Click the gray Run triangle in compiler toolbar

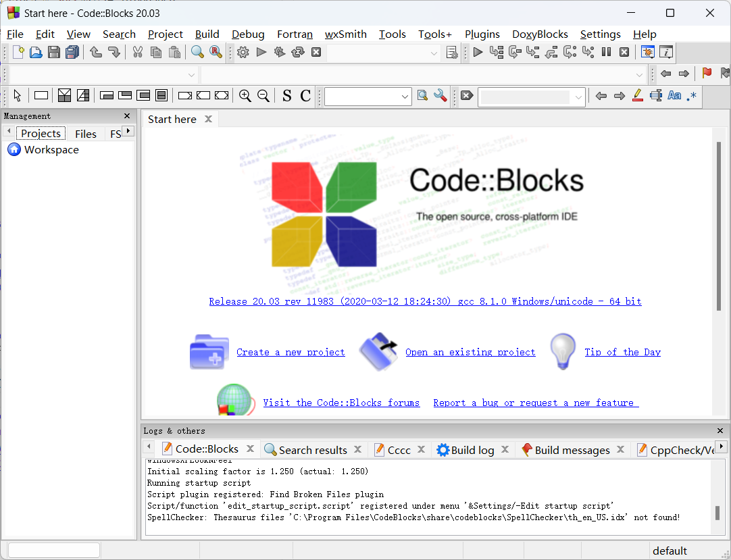coord(261,52)
